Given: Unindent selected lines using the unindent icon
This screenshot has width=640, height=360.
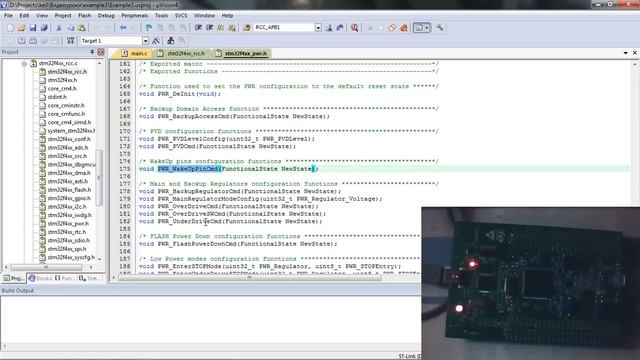Looking at the screenshot, I should click(209, 28).
